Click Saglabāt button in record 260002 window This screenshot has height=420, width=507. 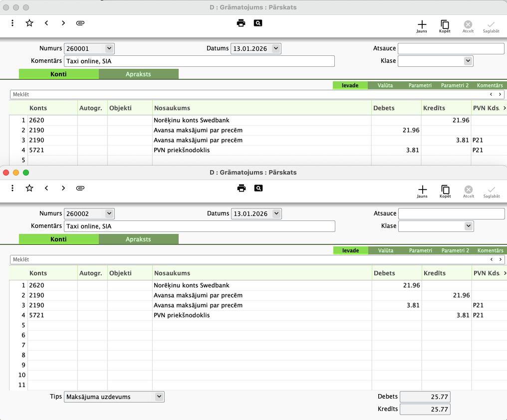pos(491,191)
